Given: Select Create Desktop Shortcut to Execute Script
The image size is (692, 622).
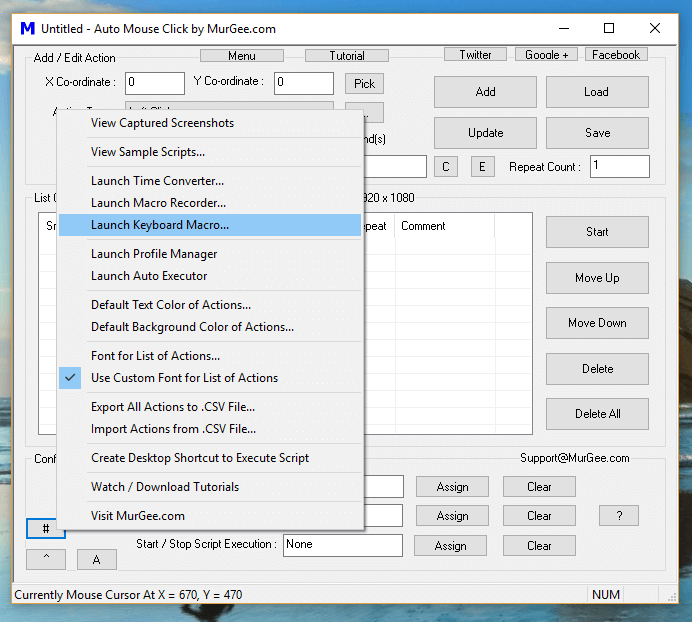Looking at the screenshot, I should [210, 458].
